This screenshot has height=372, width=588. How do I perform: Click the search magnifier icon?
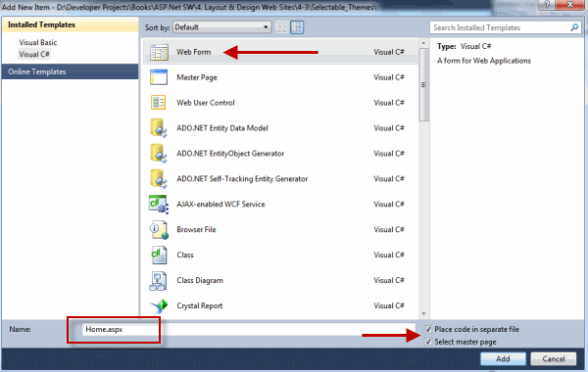point(574,27)
